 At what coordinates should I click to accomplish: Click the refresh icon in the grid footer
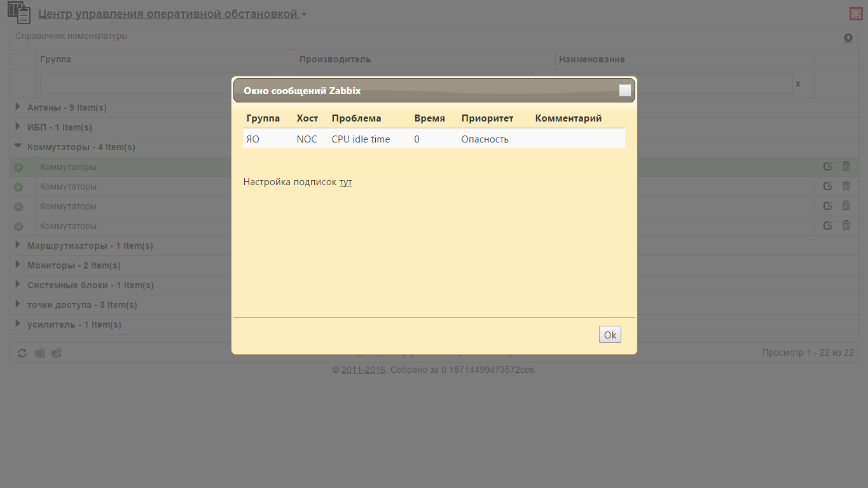(22, 353)
